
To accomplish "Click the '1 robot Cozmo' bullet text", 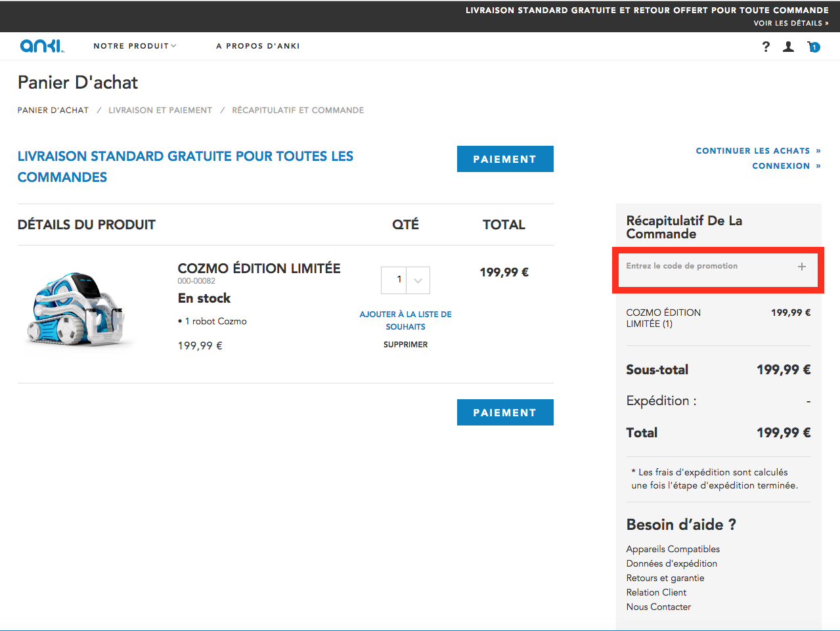I will 212,321.
